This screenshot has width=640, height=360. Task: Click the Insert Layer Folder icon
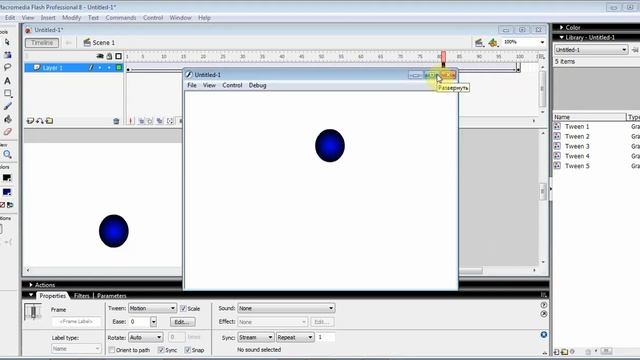[49, 121]
